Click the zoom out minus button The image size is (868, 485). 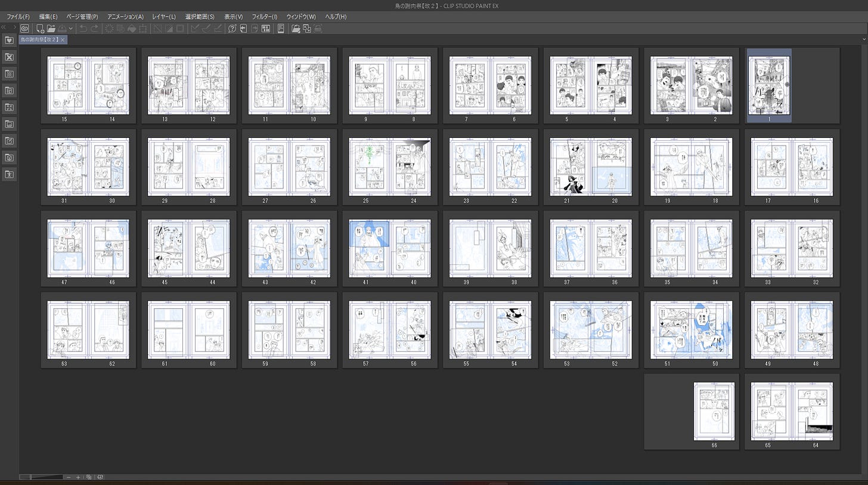pos(69,477)
